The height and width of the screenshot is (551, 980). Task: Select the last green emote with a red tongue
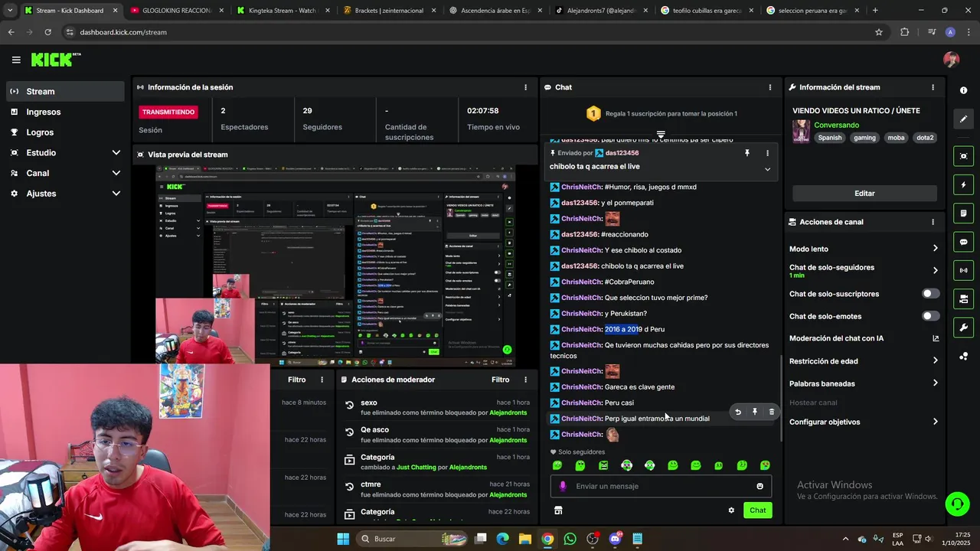coord(765,465)
